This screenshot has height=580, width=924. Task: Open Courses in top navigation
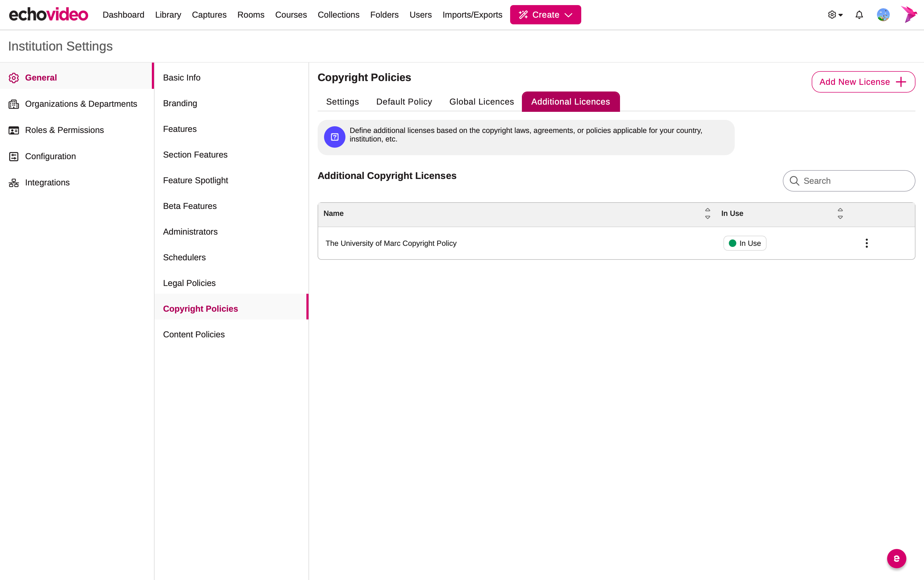point(291,14)
